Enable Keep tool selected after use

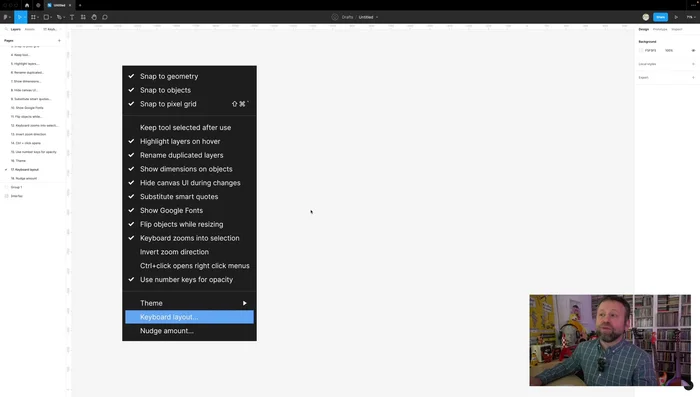[189, 128]
